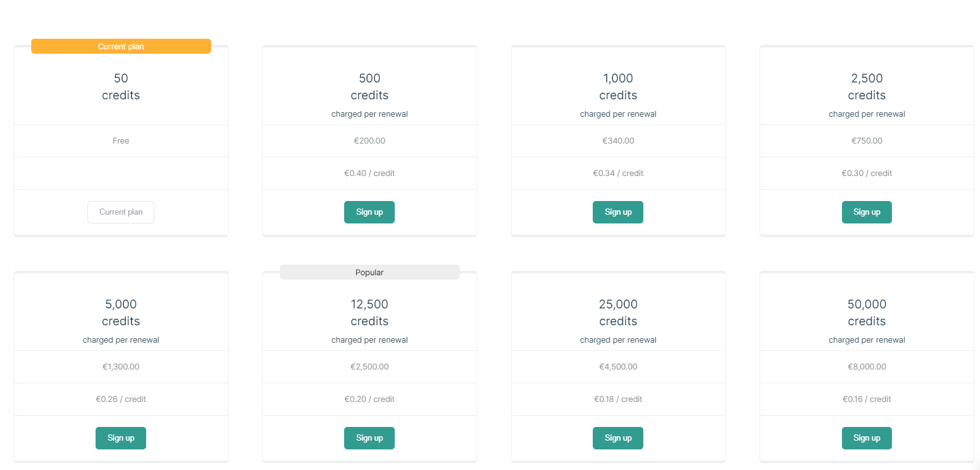Click the €0.40 / credit rate
Screen dimensions: 980x470
pyautogui.click(x=370, y=174)
